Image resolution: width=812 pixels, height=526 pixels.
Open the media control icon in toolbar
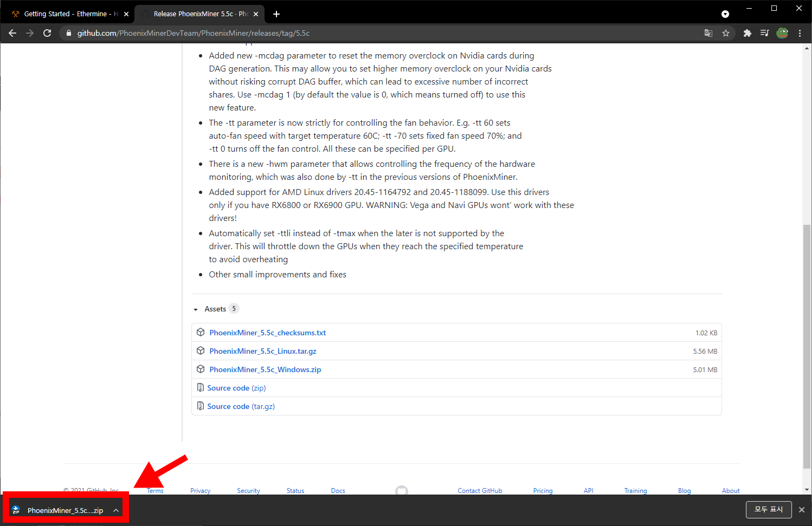click(x=765, y=33)
